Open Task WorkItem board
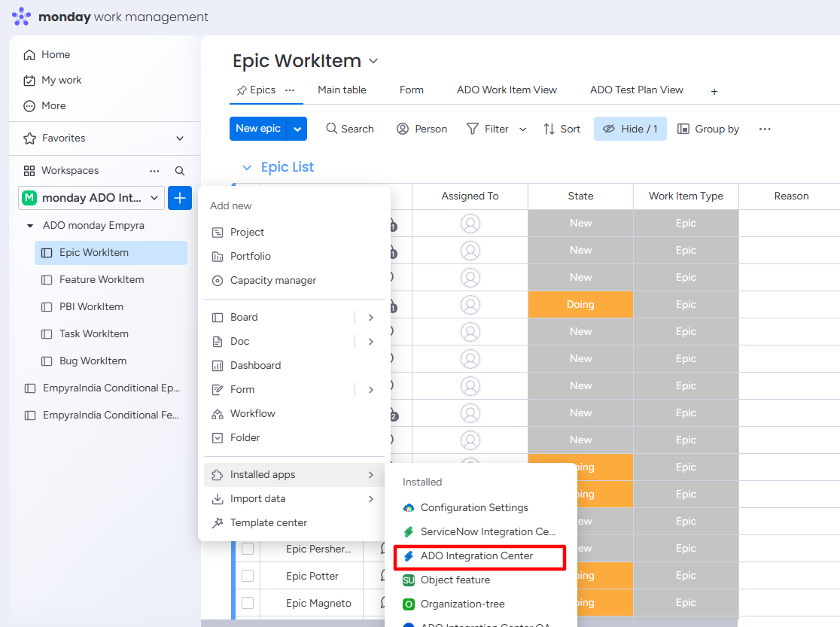840x627 pixels. pyautogui.click(x=111, y=334)
